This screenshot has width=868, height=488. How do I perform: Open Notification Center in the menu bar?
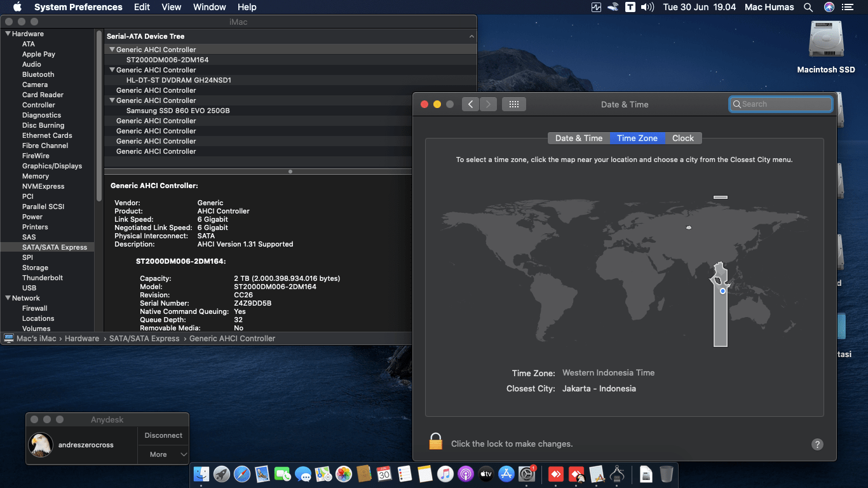coord(848,7)
